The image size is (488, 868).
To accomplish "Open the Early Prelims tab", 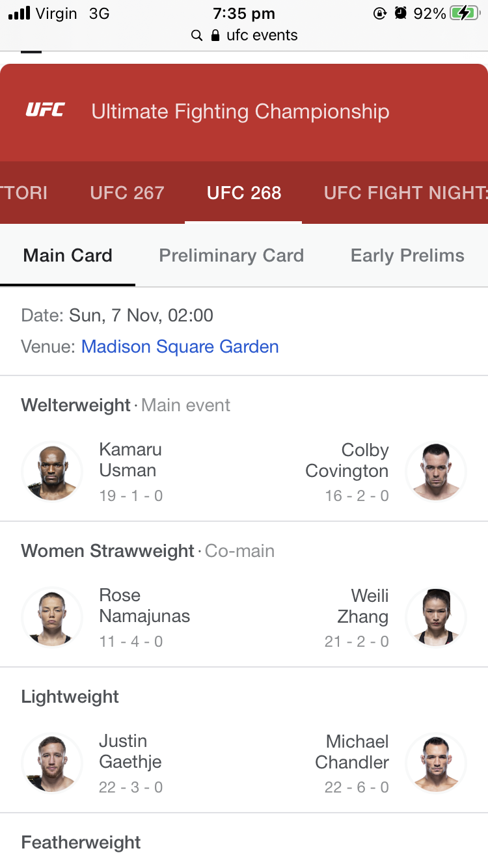I will (x=407, y=255).
